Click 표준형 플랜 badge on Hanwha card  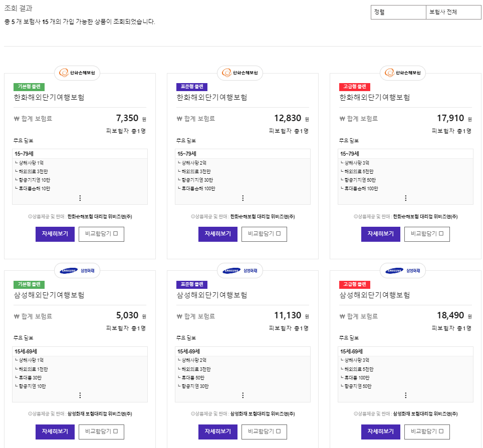point(192,87)
